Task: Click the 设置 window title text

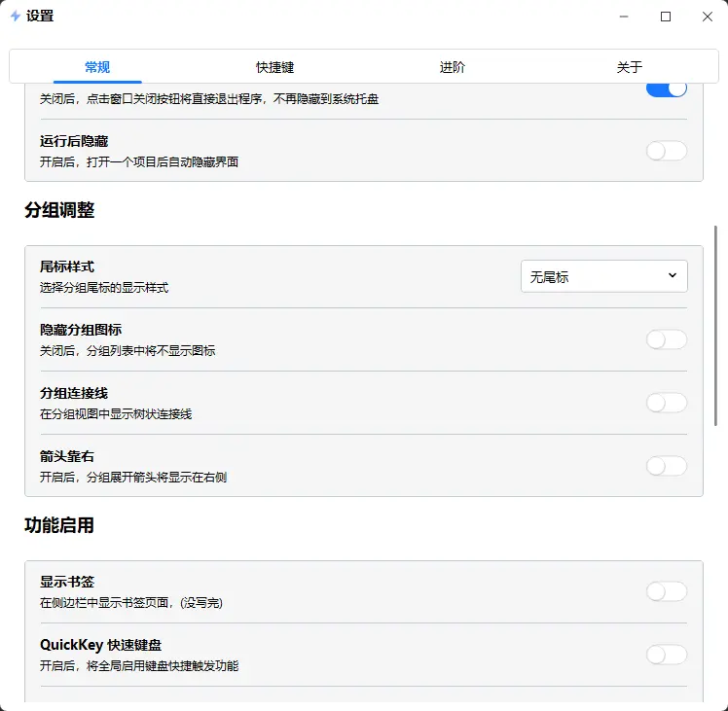Action: tap(40, 17)
